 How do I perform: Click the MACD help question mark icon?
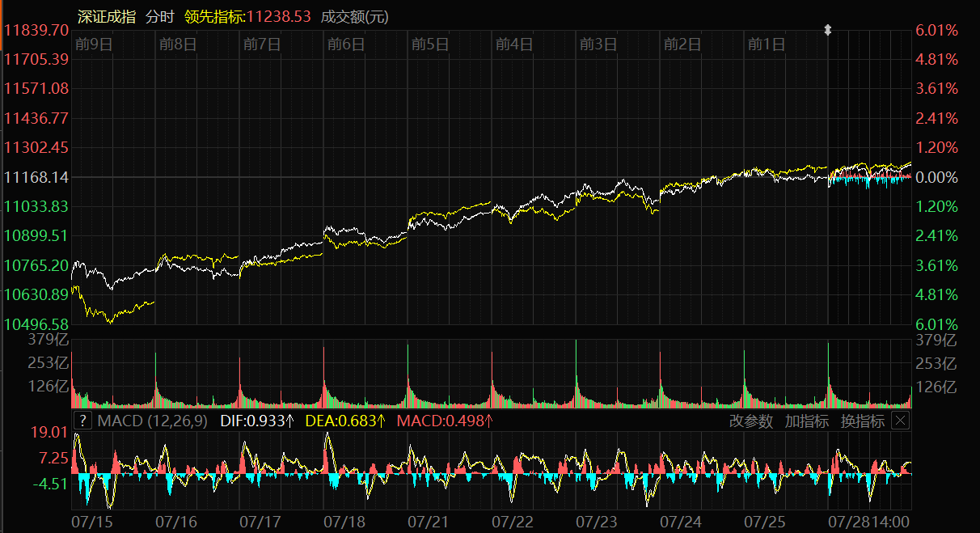point(82,421)
